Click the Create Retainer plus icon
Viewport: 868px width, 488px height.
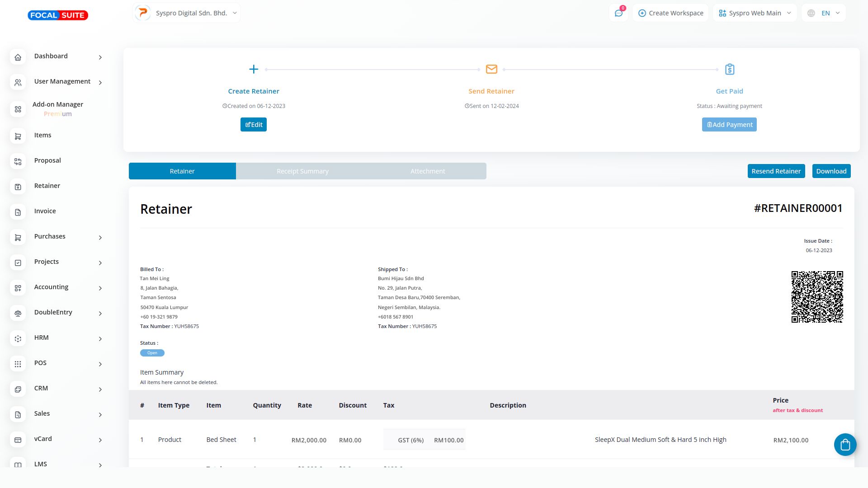coord(254,69)
